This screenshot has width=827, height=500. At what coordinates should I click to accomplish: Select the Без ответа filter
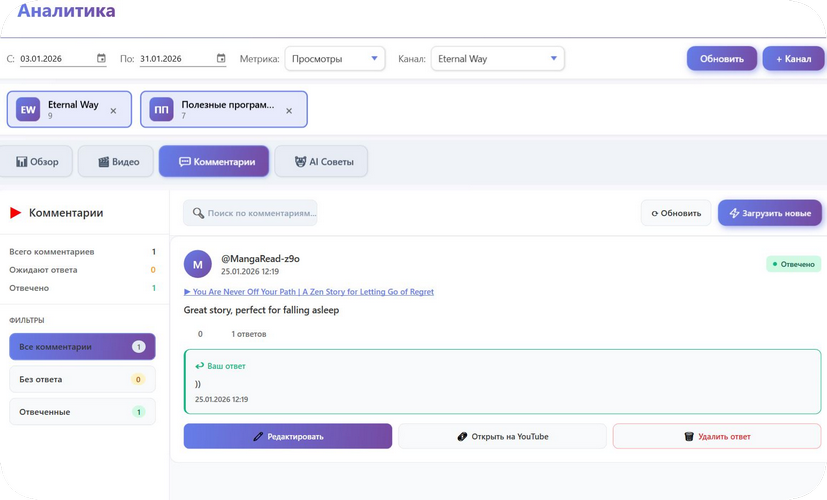82,380
